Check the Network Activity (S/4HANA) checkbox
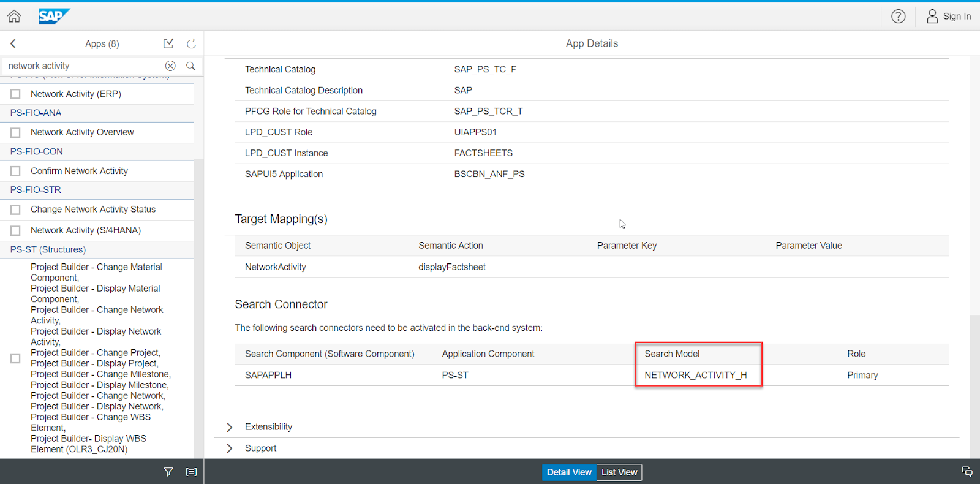The width and height of the screenshot is (980, 484). (x=15, y=230)
